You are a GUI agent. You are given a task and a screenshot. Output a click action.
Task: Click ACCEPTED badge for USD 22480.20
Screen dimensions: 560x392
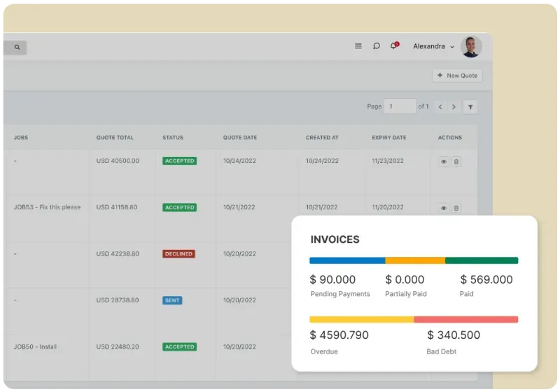(180, 346)
